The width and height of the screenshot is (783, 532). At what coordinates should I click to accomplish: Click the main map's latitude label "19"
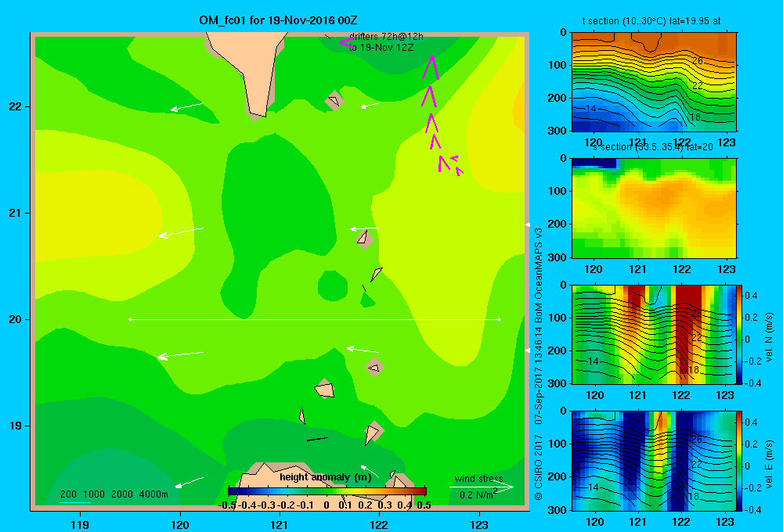[15, 426]
